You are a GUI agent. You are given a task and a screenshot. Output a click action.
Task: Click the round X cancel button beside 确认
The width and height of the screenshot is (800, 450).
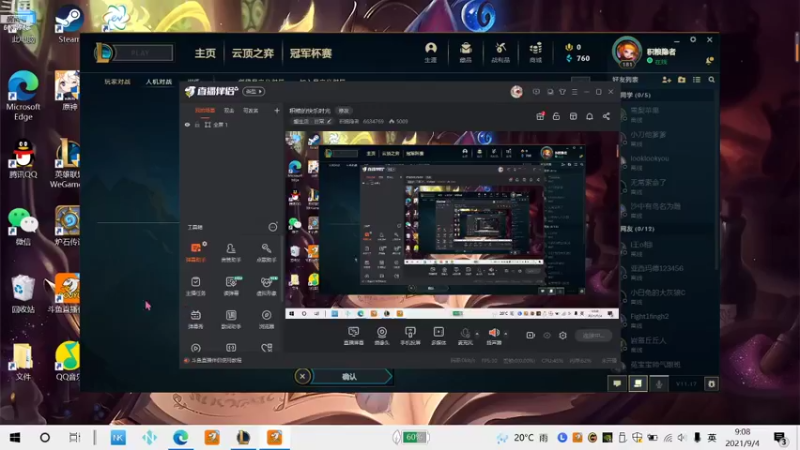[x=302, y=377]
